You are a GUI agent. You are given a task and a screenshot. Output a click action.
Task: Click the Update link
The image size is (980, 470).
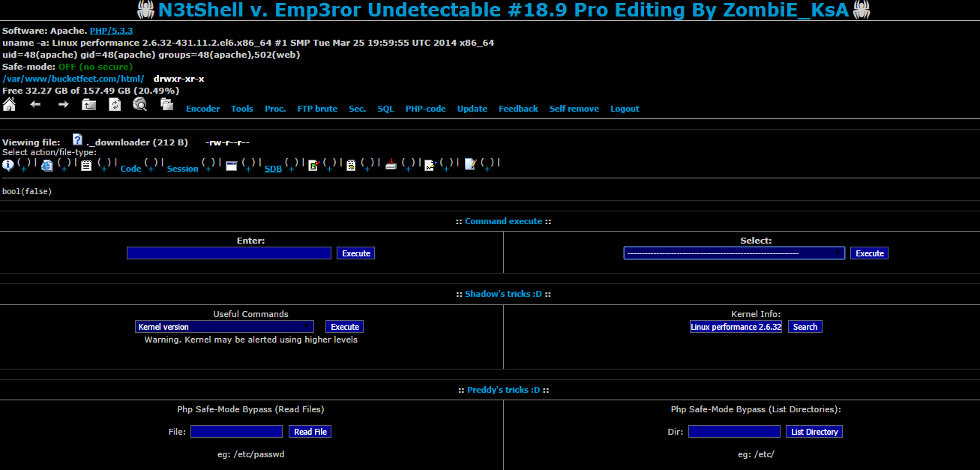pos(472,109)
